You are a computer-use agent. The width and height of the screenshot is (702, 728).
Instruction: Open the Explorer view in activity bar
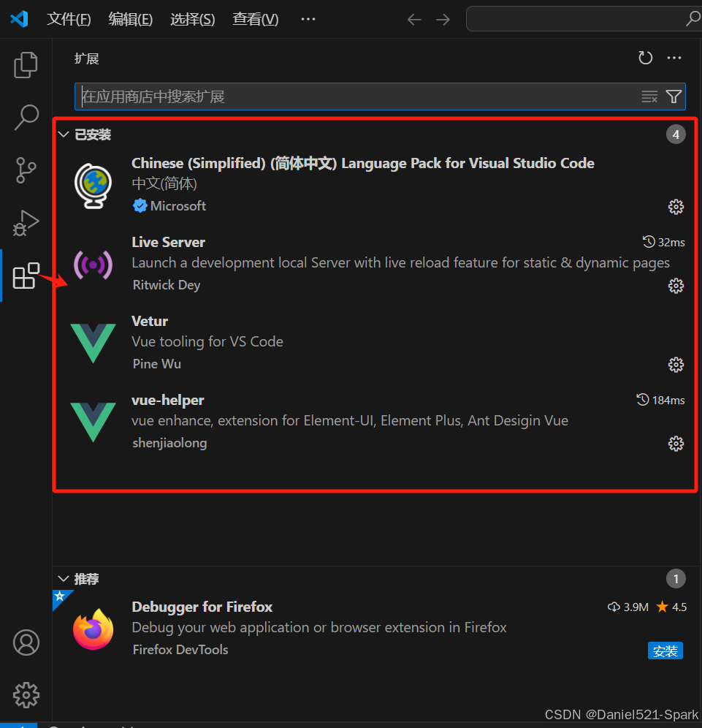pos(26,65)
